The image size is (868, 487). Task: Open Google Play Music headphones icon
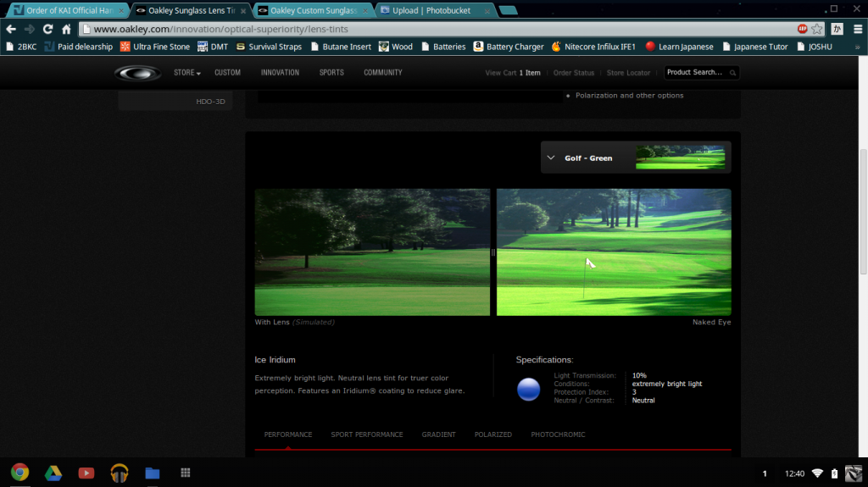click(119, 473)
